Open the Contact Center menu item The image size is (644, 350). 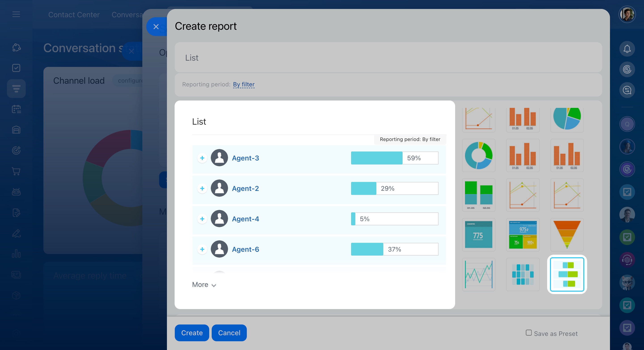74,15
